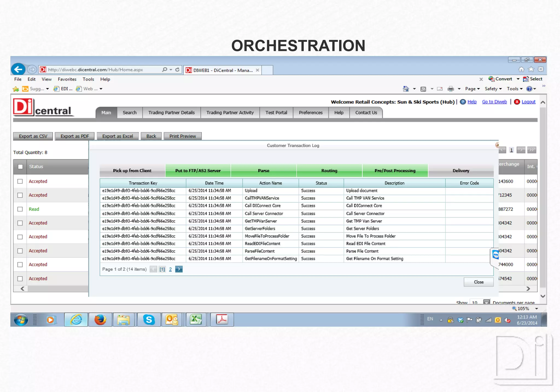Select the Preferences tab
The image size is (560, 392).
[x=311, y=113]
